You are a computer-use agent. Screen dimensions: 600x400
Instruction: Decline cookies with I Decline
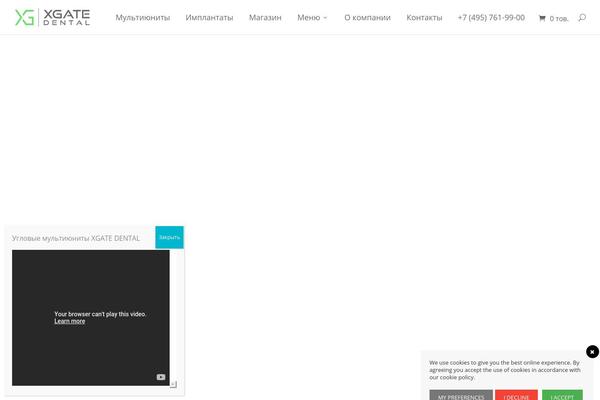pyautogui.click(x=516, y=395)
